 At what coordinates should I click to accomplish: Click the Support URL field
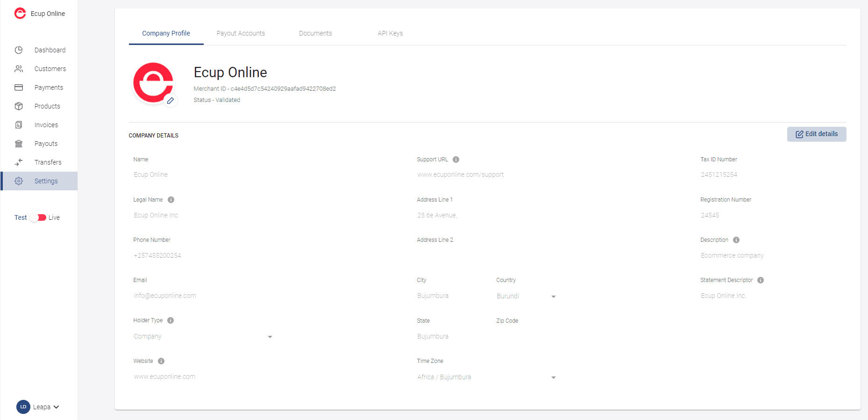click(487, 174)
